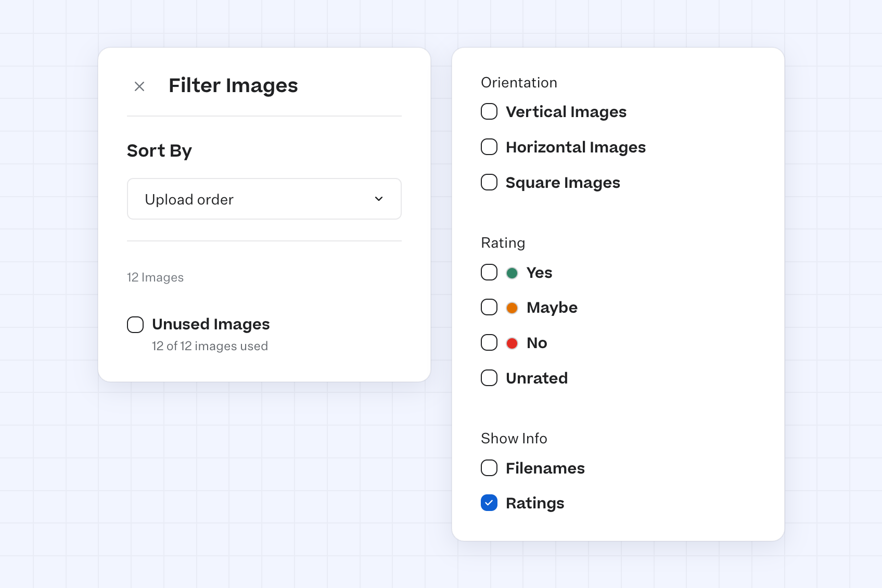Click the red No rating dot

[512, 343]
